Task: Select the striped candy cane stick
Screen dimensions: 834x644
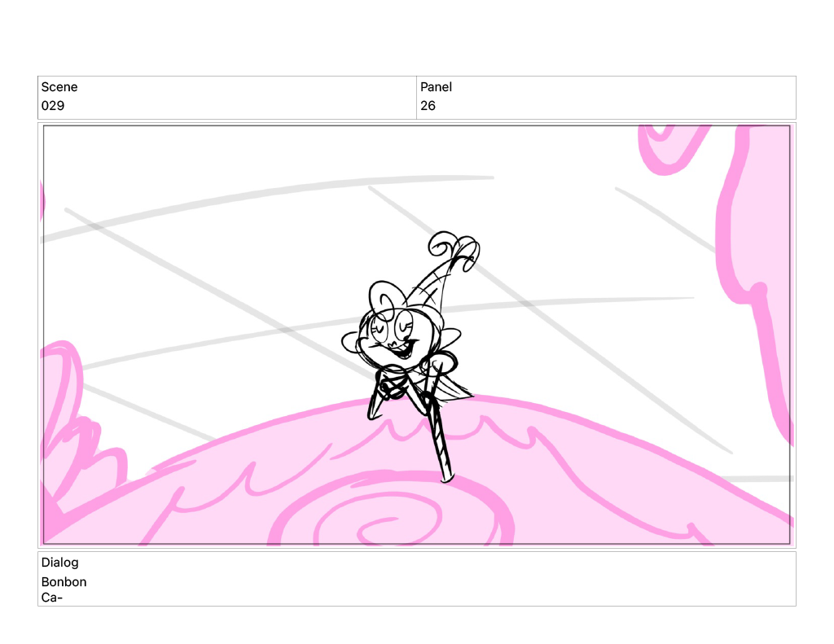Action: 441,442
